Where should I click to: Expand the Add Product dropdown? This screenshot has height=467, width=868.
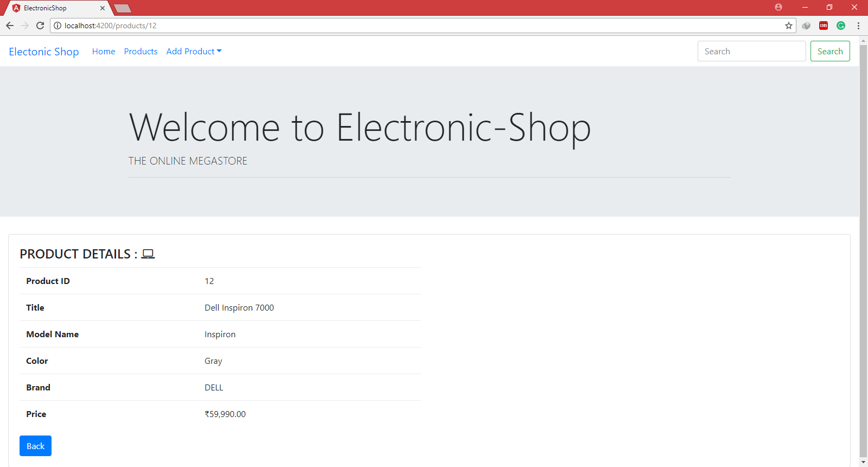194,51
